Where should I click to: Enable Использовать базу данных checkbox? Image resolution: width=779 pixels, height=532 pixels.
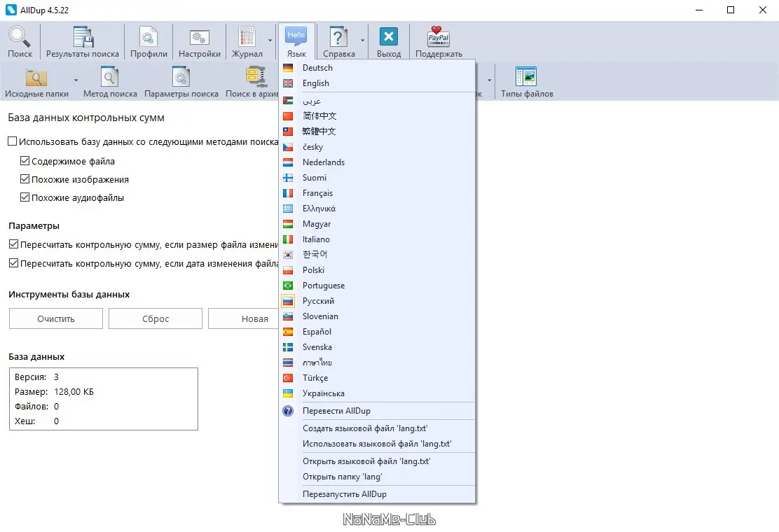13,141
